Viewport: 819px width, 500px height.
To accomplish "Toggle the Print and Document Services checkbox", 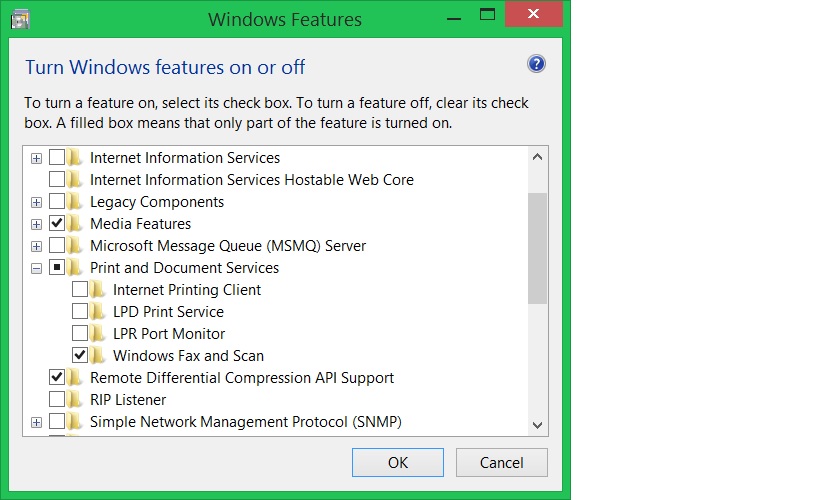I will coord(57,267).
